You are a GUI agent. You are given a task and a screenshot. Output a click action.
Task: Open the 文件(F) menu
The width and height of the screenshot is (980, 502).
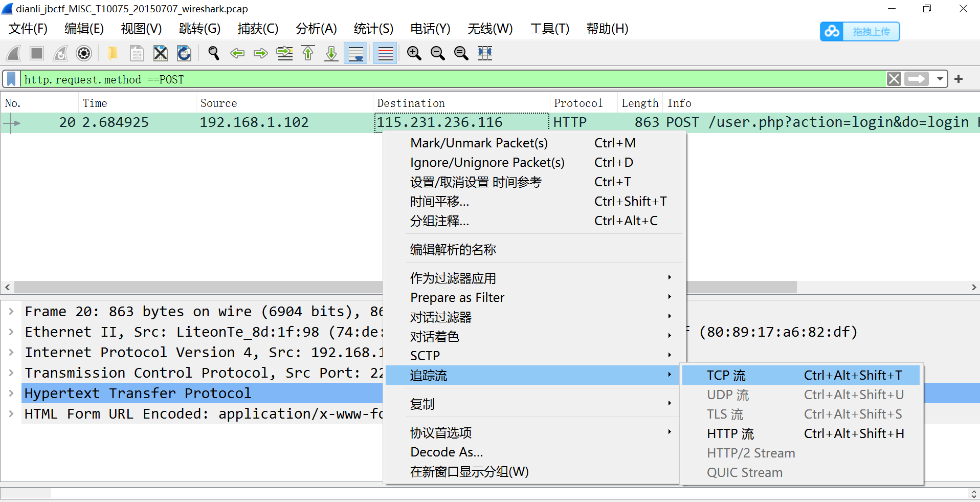[x=28, y=29]
